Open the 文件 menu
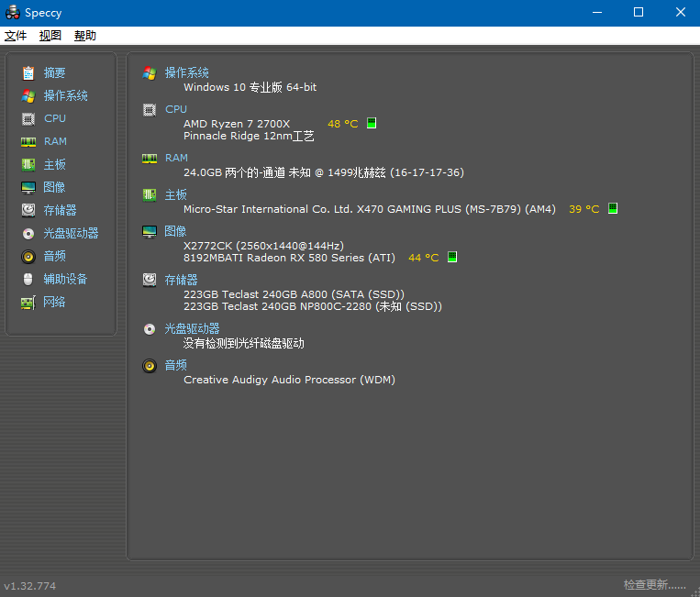Image resolution: width=700 pixels, height=597 pixels. point(16,36)
